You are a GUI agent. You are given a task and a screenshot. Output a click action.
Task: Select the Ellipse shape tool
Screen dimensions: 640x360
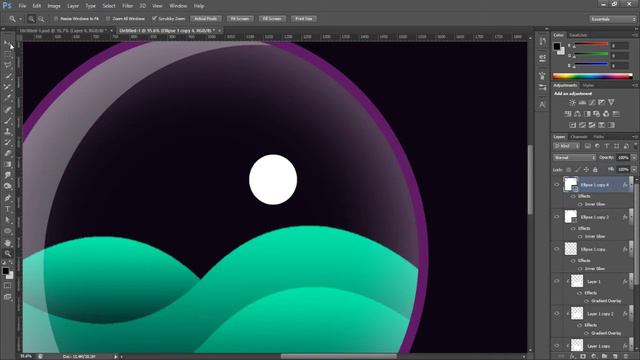[8, 231]
